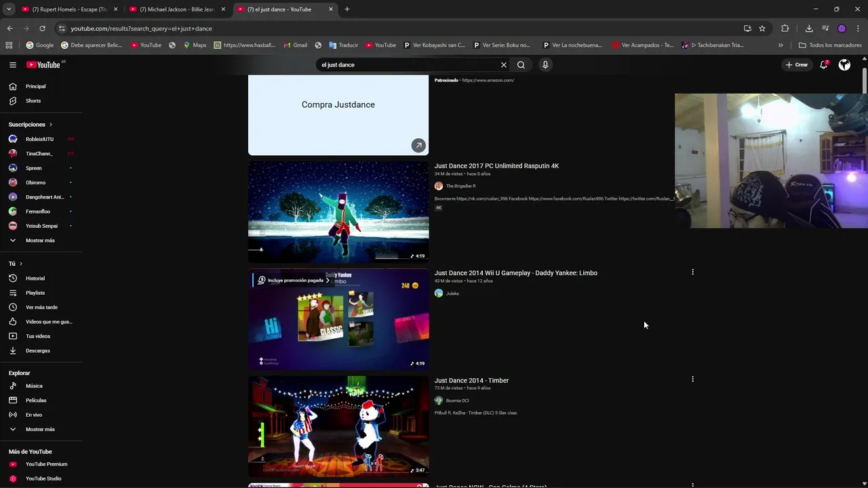This screenshot has height=488, width=868.
Task: Open Chrome downloads icon
Action: coord(809,28)
